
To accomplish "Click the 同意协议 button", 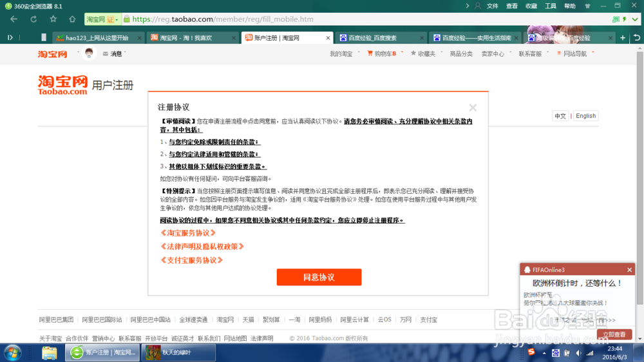I will pyautogui.click(x=319, y=278).
